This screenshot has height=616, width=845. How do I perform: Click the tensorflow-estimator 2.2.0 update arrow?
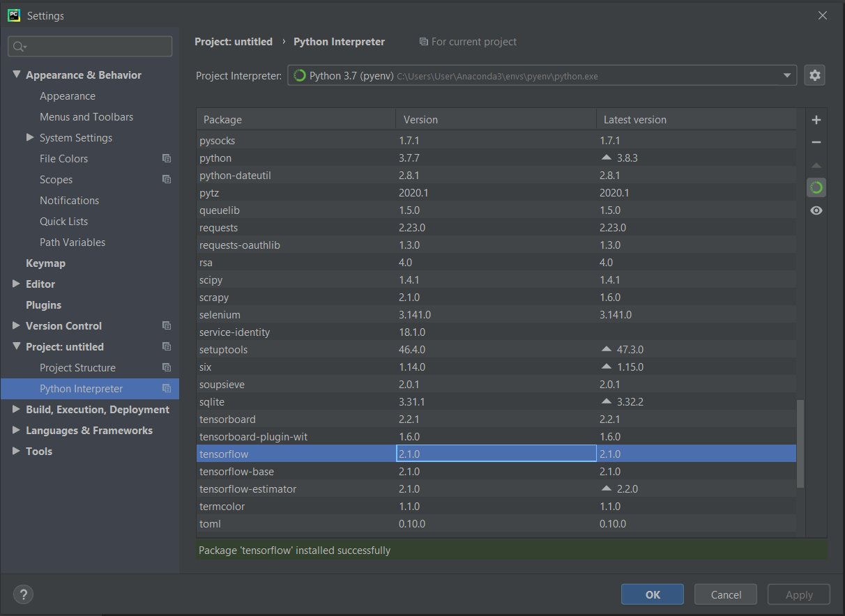[x=606, y=489]
